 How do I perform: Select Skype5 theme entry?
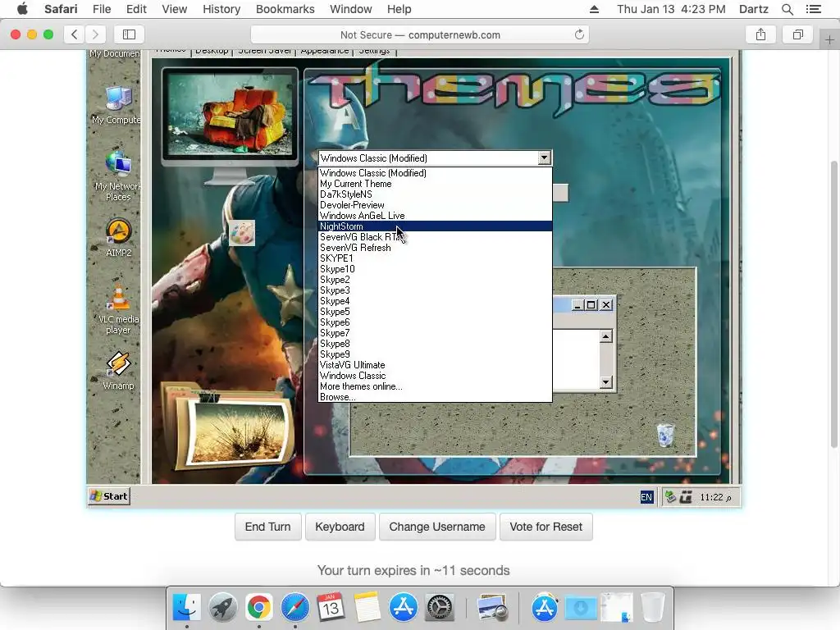point(435,312)
